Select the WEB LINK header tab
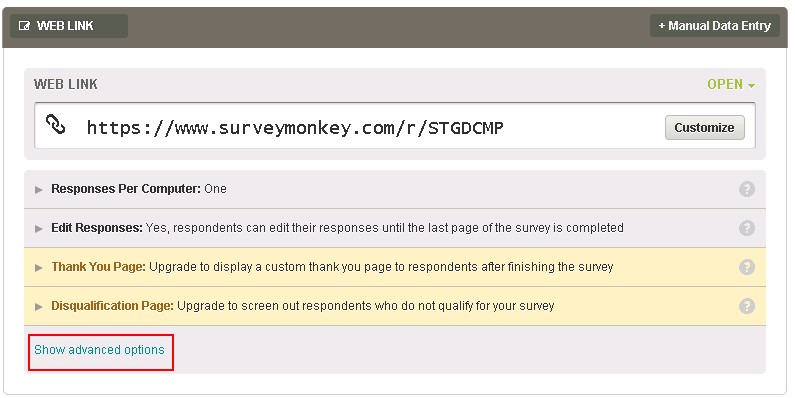 69,26
